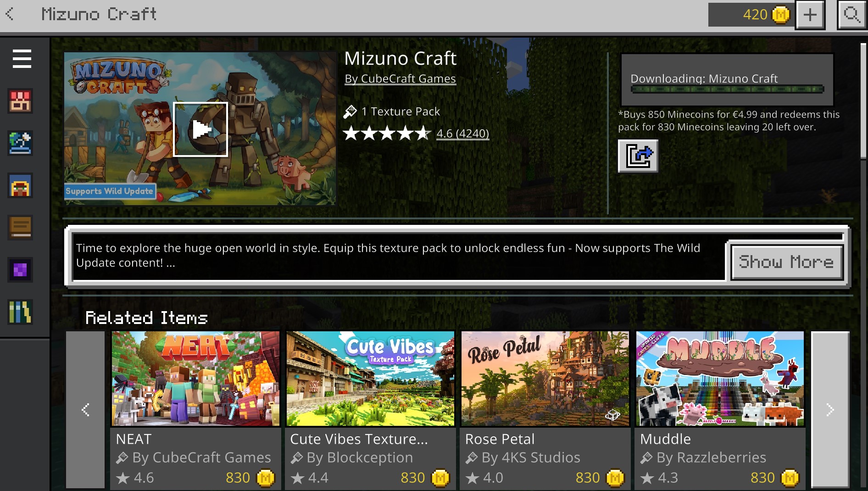
Task: Add Minecoins with the plus button
Action: 810,15
